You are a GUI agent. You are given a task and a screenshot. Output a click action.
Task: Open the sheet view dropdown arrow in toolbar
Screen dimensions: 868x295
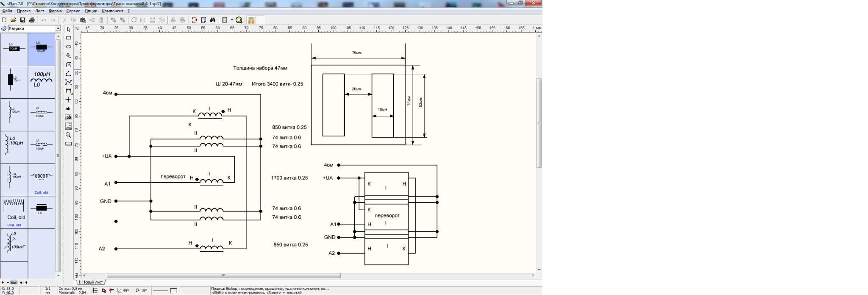click(x=232, y=20)
